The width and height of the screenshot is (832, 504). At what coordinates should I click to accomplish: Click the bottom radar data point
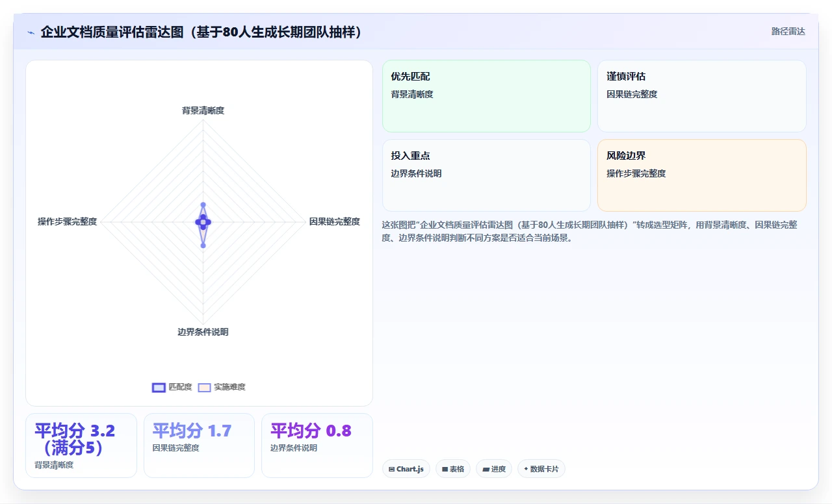[x=203, y=246]
